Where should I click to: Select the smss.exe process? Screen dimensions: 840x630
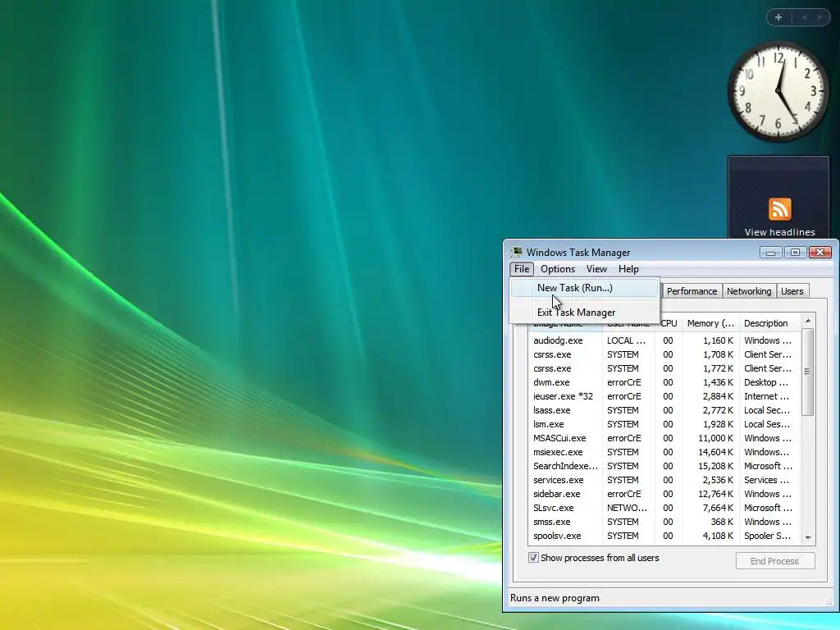pos(664,521)
